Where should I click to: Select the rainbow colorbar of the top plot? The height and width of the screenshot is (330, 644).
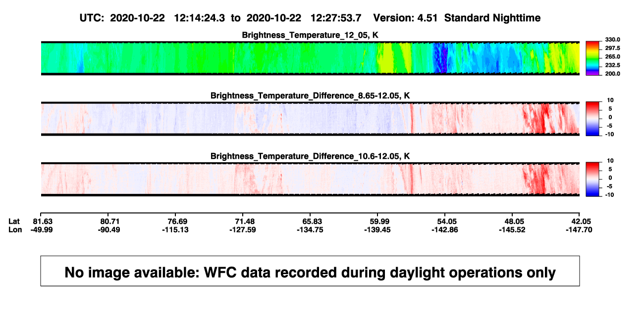(x=592, y=58)
